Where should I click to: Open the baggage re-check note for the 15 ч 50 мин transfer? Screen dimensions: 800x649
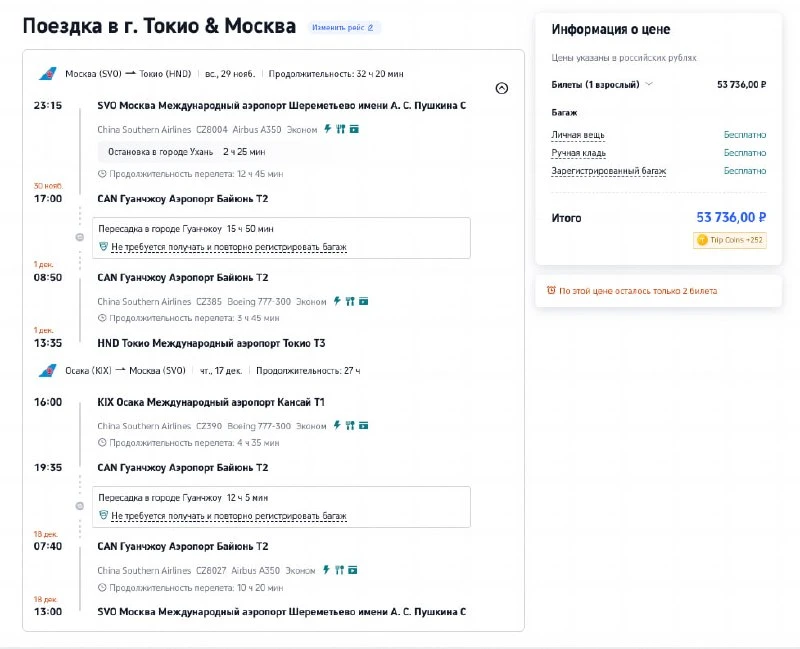tap(229, 247)
